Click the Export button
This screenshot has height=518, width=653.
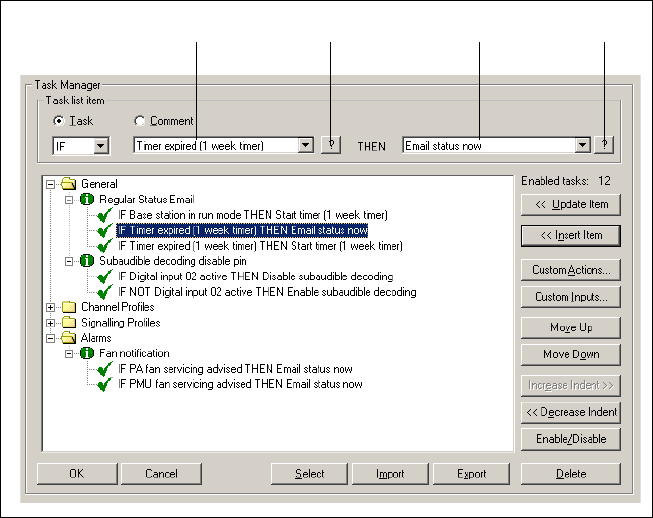[x=471, y=474]
